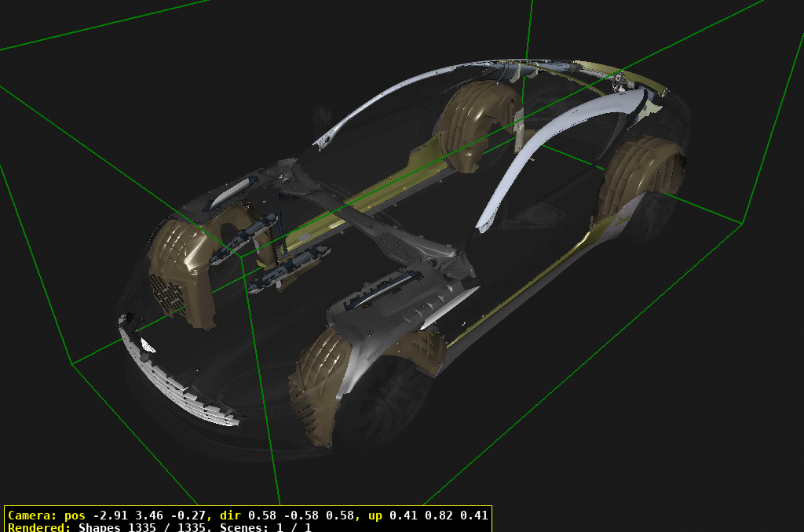This screenshot has width=804, height=532.
Task: Click the winged badge emblem above the grille
Action: point(147,344)
